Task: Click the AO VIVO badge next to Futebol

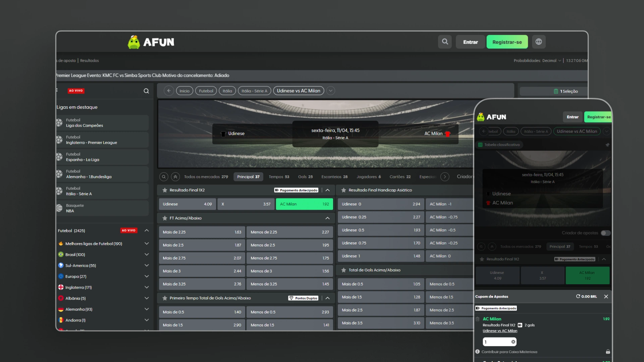Action: 129,231
